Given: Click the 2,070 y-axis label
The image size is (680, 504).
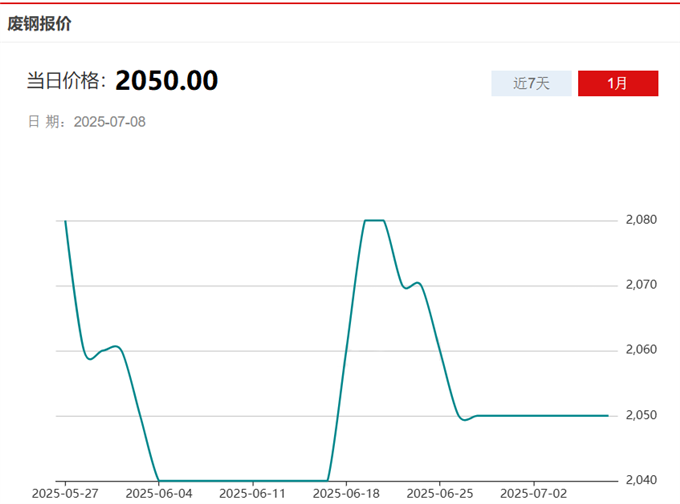Looking at the screenshot, I should pos(639,285).
